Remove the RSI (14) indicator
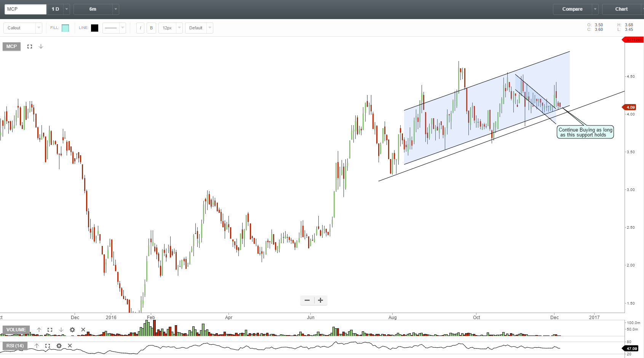 (x=70, y=346)
